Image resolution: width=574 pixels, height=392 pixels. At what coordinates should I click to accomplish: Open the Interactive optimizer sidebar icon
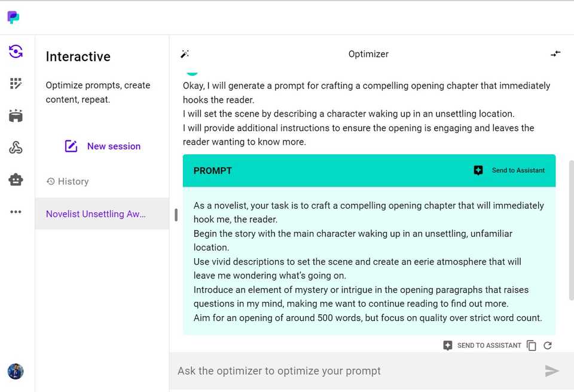point(16,51)
